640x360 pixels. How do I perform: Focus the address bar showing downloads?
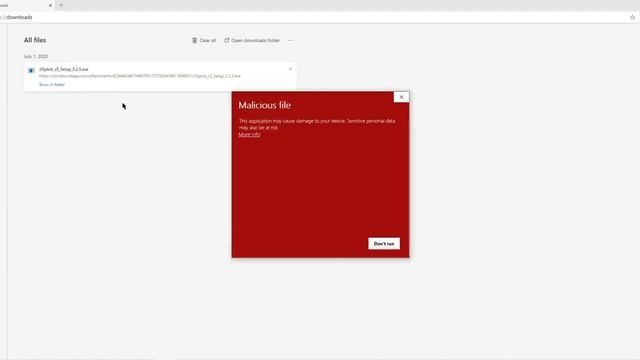[x=314, y=17]
